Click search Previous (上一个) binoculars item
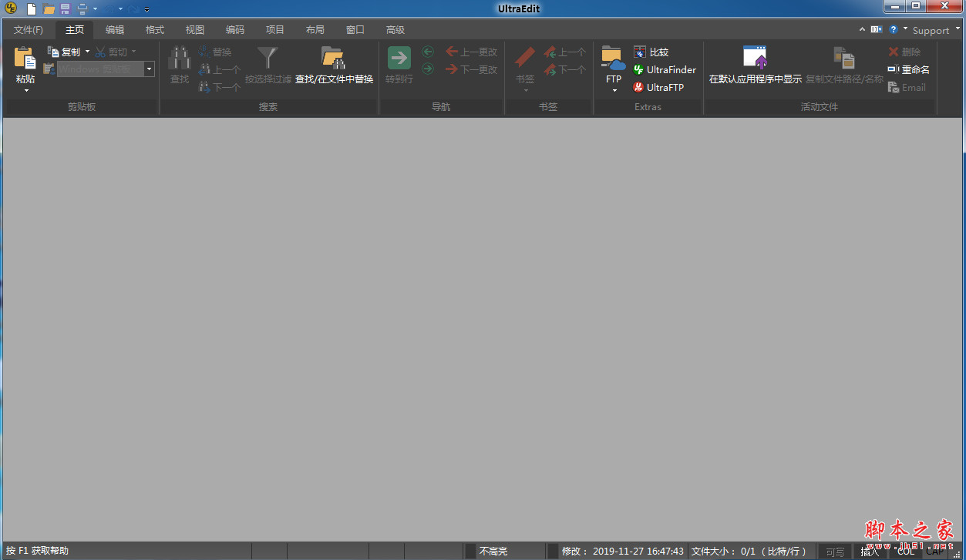Viewport: 966px width, 560px height. click(x=220, y=69)
